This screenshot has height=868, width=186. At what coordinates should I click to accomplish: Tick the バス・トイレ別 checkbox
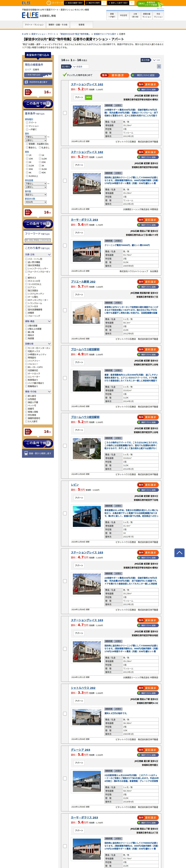pos(26,259)
